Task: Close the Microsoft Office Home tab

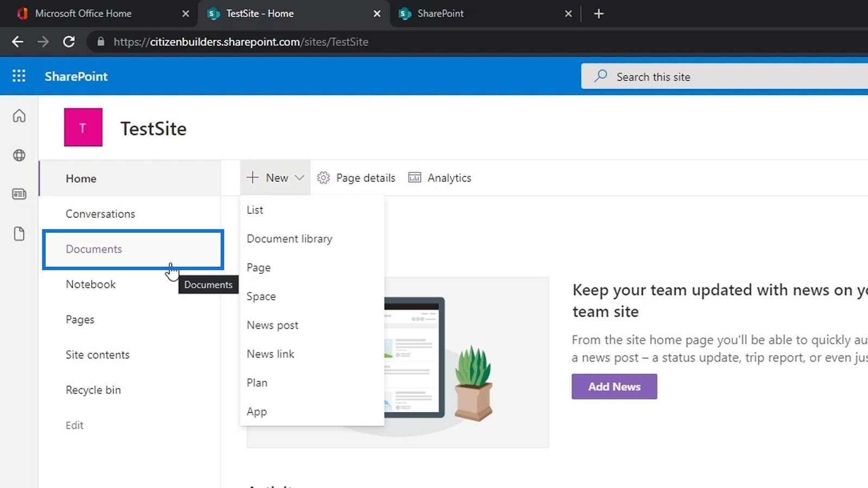Action: (x=186, y=14)
